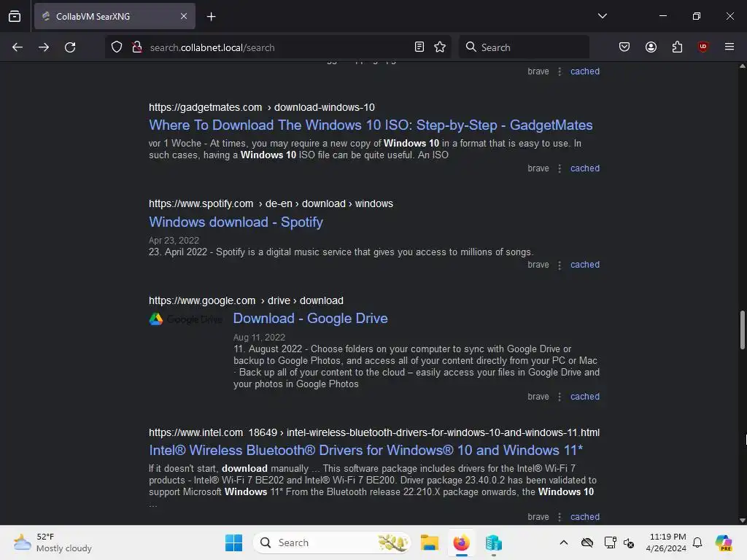Open the extensions puzzle icon
Image resolution: width=747 pixels, height=560 pixels.
(677, 47)
